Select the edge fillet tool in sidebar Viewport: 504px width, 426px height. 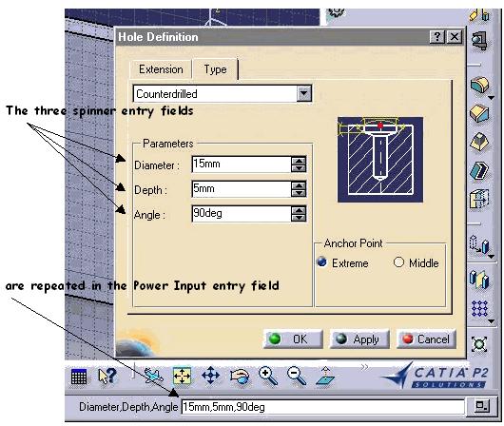pos(479,86)
